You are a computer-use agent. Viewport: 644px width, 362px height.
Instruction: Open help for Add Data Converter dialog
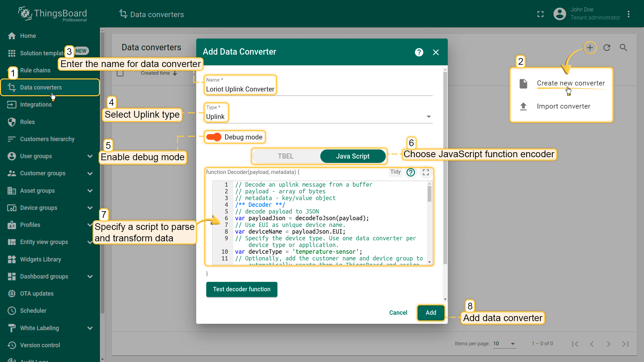(419, 52)
